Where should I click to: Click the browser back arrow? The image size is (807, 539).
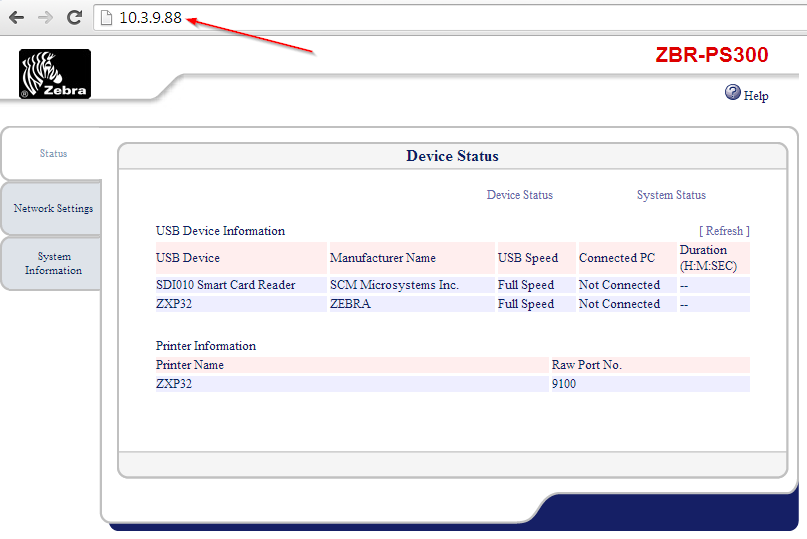[17, 18]
